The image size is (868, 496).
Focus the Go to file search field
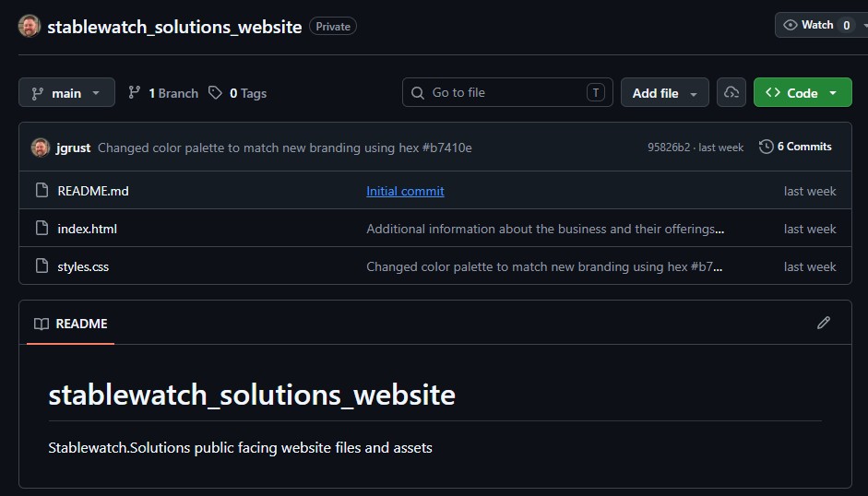click(x=507, y=92)
